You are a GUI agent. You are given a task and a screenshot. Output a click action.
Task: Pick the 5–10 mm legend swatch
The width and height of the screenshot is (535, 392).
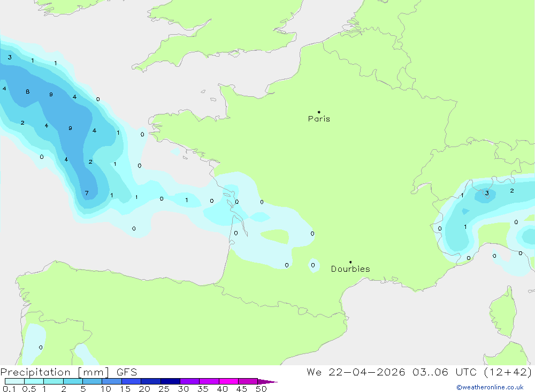pyautogui.click(x=93, y=381)
